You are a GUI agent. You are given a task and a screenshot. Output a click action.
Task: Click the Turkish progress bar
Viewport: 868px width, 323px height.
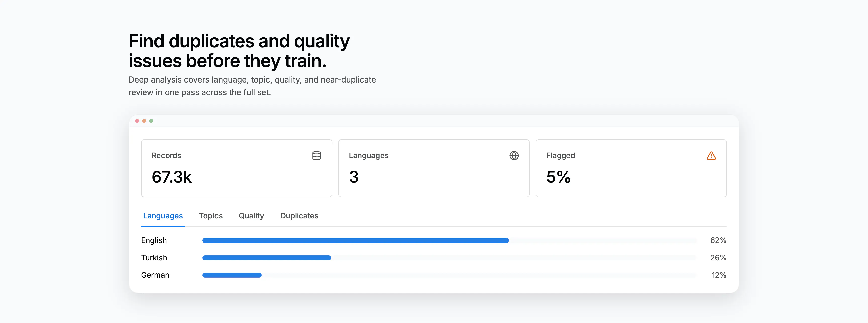(449, 258)
